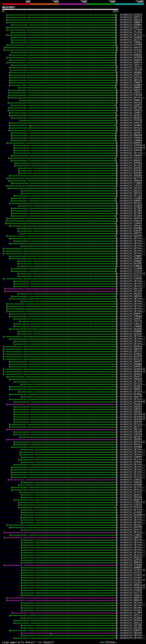Select hit label UniRef100_C5K736
The width and height of the screenshot is (146, 644).
point(131,321)
